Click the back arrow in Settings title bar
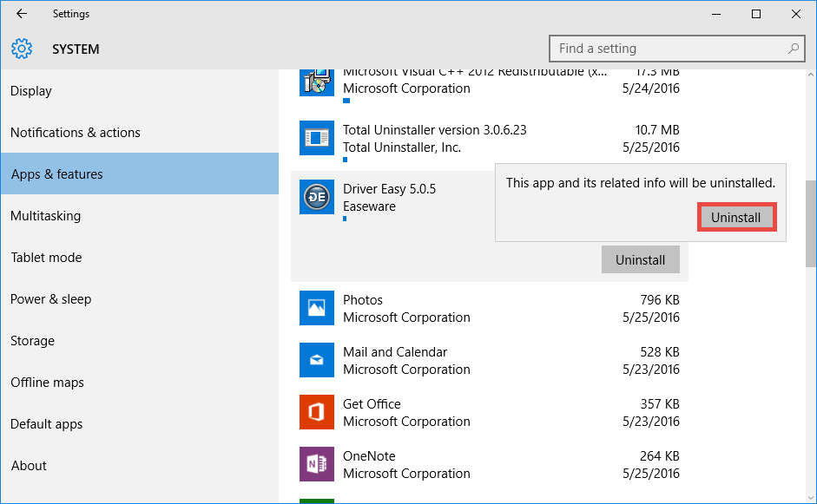The image size is (817, 504). 22,14
